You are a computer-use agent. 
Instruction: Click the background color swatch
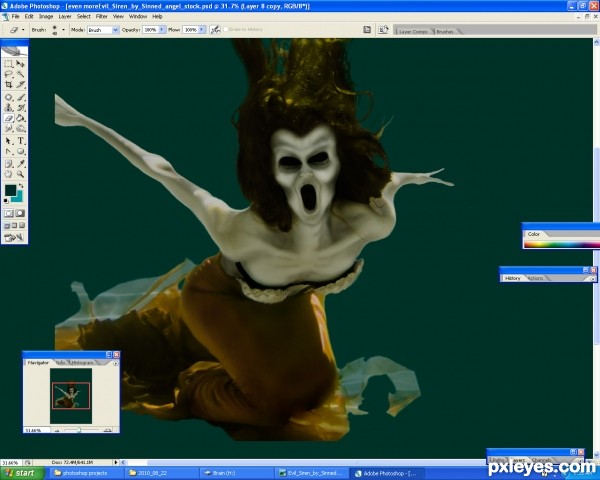18,197
